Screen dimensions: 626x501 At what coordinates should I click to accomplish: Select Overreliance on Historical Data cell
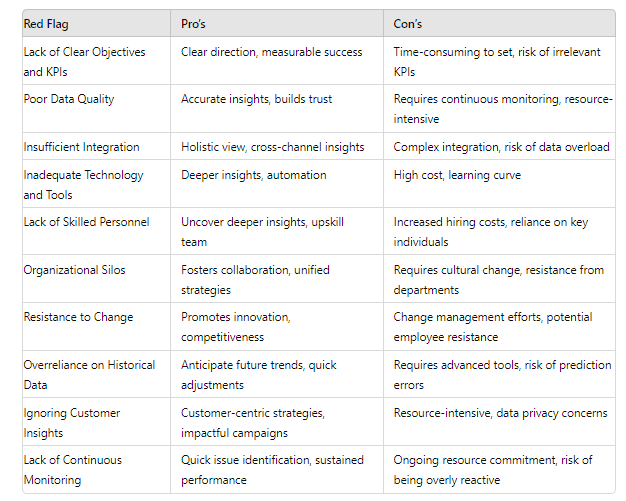pyautogui.click(x=96, y=374)
